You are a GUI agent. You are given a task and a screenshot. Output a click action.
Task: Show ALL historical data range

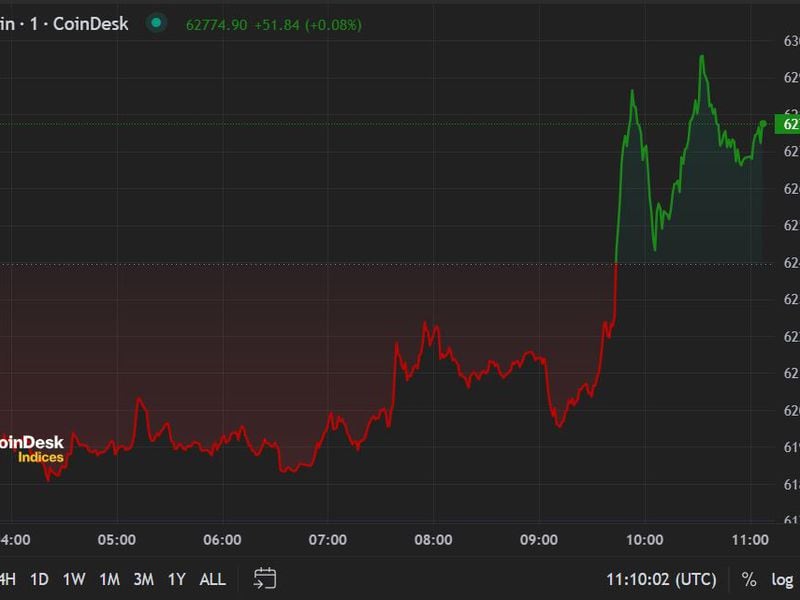[x=213, y=579]
